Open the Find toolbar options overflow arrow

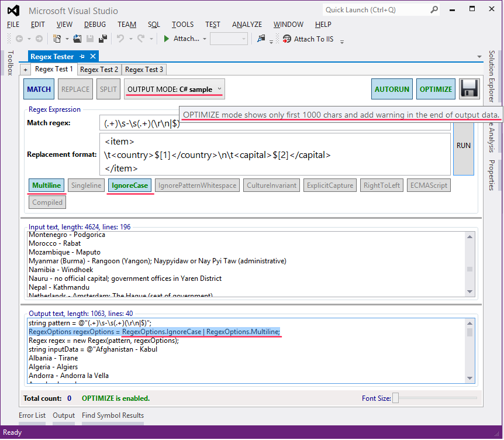point(271,42)
